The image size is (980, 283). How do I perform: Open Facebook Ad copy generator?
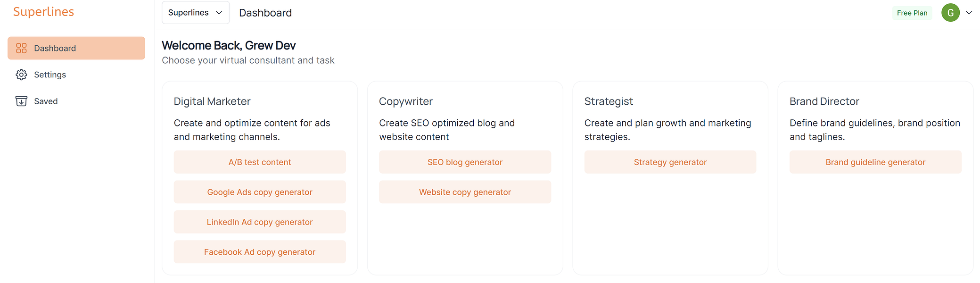[259, 252]
